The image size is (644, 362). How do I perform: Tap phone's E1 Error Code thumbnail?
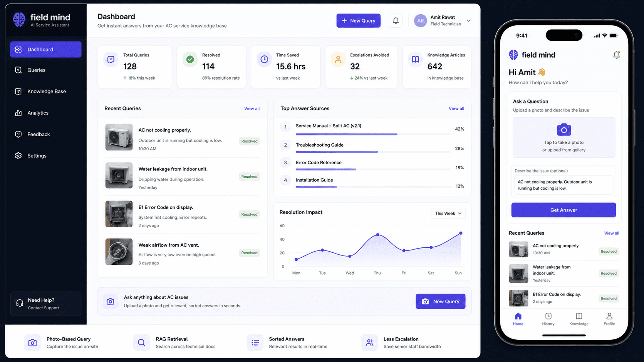click(x=518, y=298)
